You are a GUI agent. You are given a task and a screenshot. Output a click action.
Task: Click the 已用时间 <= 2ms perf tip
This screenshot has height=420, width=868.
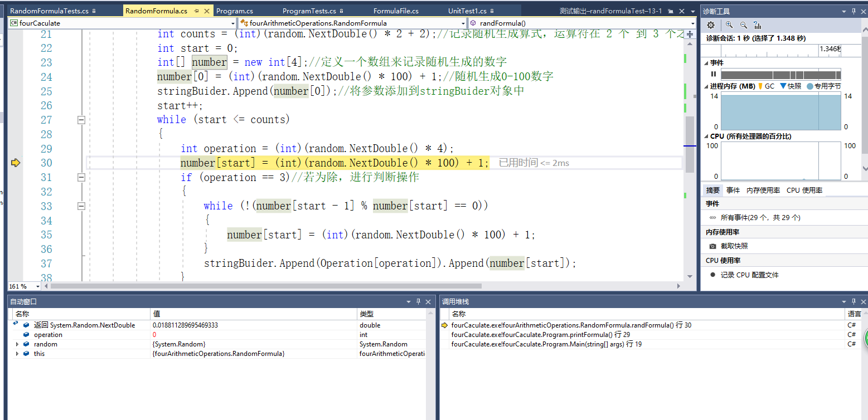pyautogui.click(x=534, y=163)
